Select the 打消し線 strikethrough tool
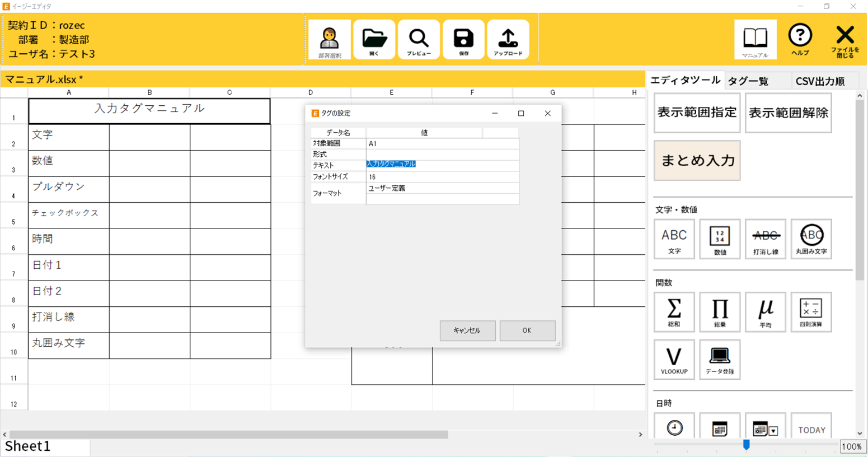The width and height of the screenshot is (868, 457). pos(765,239)
